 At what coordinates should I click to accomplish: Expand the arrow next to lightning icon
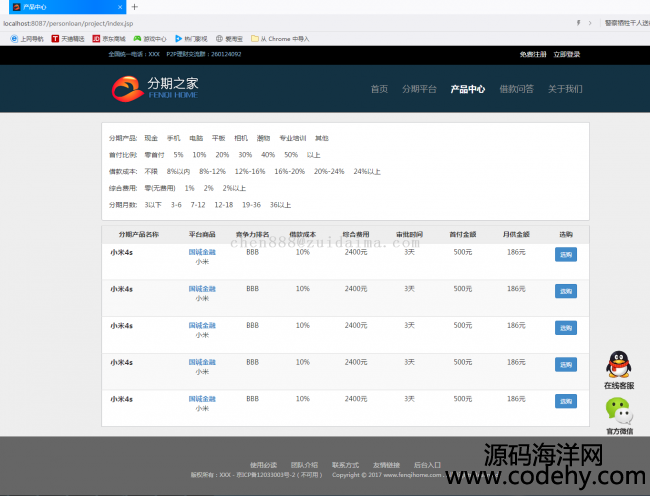click(590, 23)
